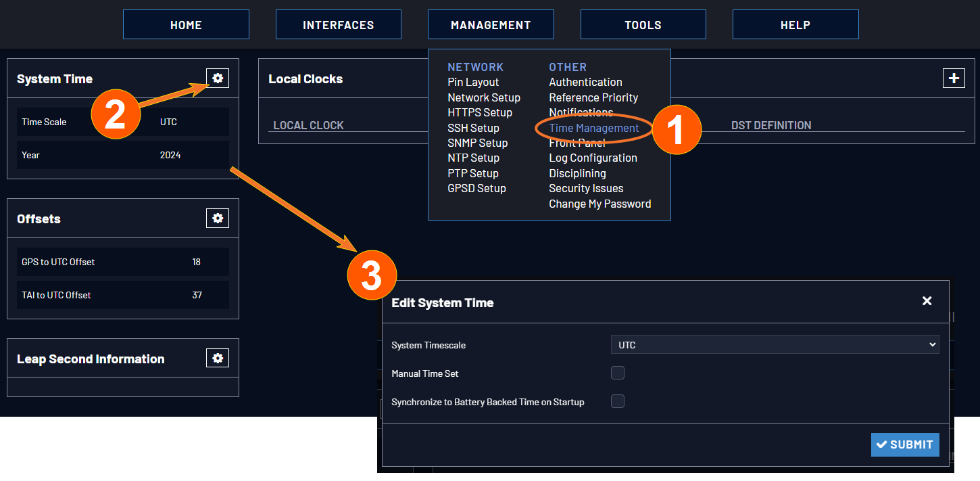Submit the Edit System Time form

[905, 445]
